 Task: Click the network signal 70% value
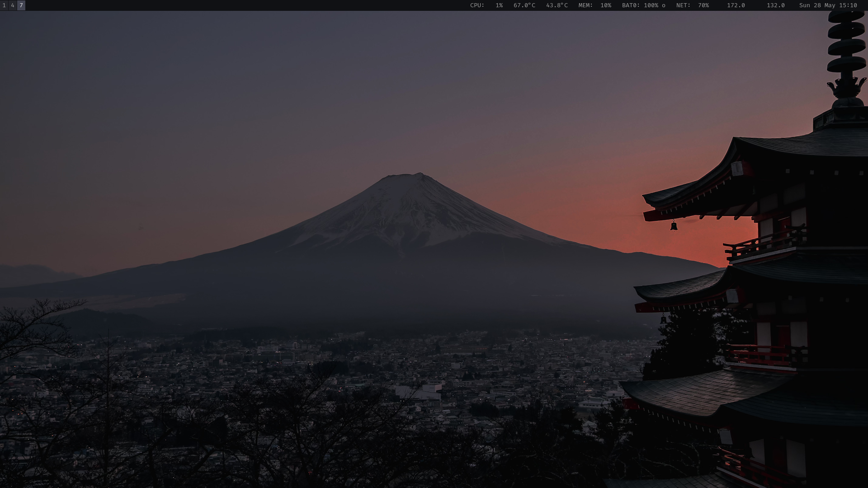[x=703, y=5]
